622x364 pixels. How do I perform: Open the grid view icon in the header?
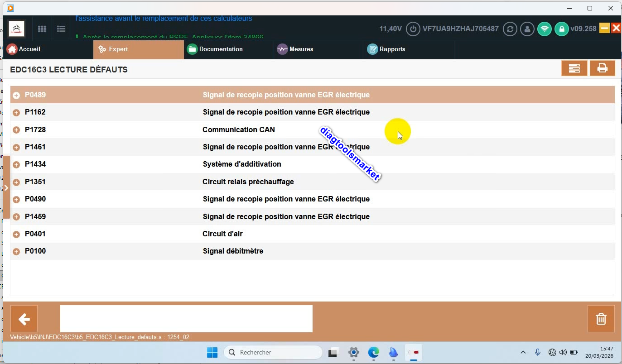42,29
